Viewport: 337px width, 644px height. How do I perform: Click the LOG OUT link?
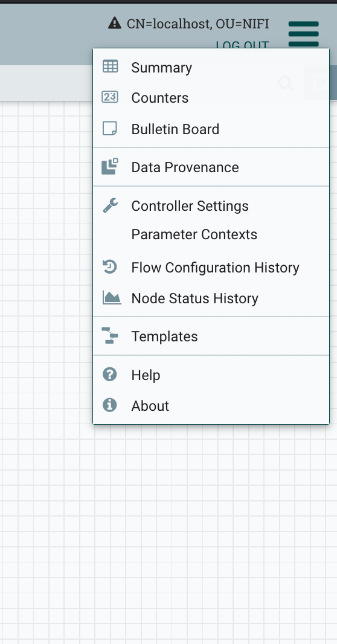point(242,44)
